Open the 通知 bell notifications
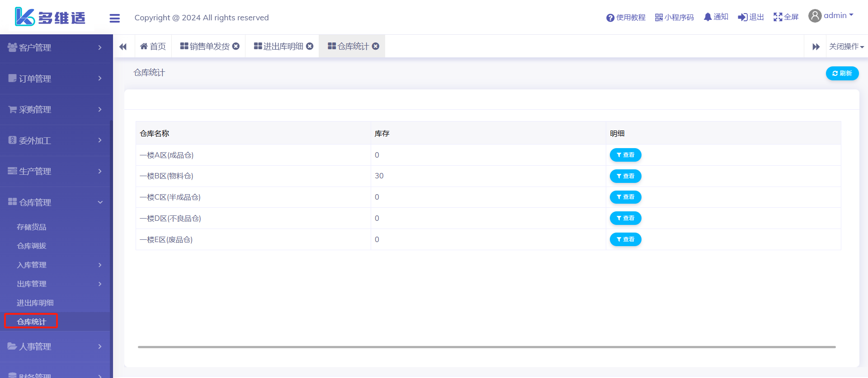Viewport: 868px width, 378px height. pos(708,17)
